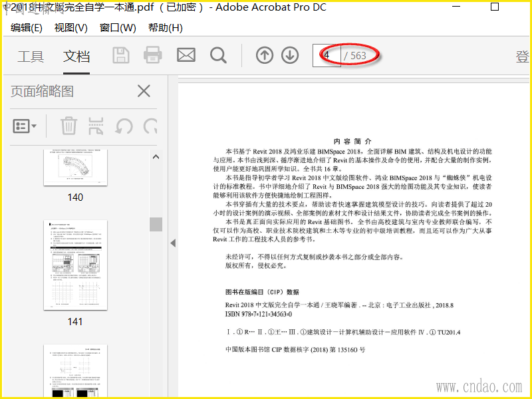Click the thumbnail panel scroll-up arrow
The width and height of the screenshot is (532, 399).
point(156,157)
